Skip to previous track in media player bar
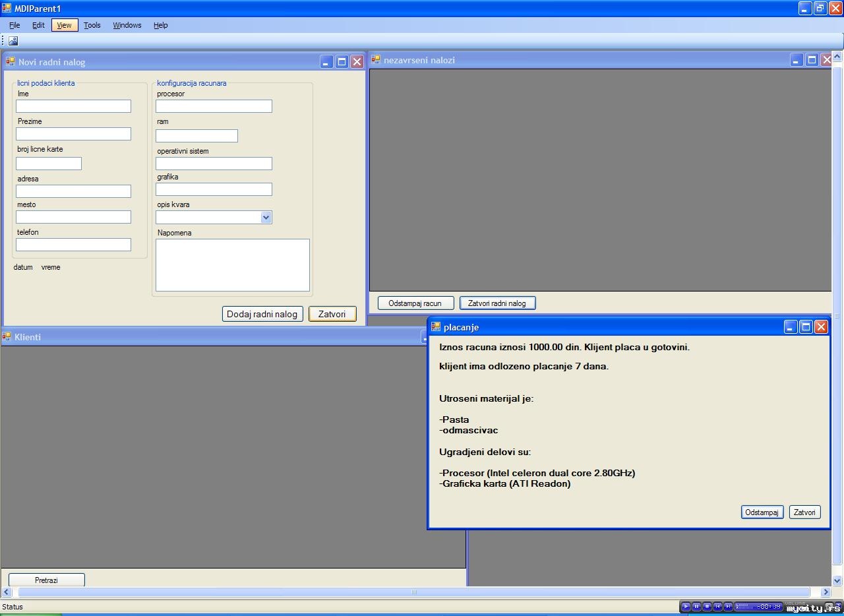Image resolution: width=844 pixels, height=616 pixels. pos(717,606)
